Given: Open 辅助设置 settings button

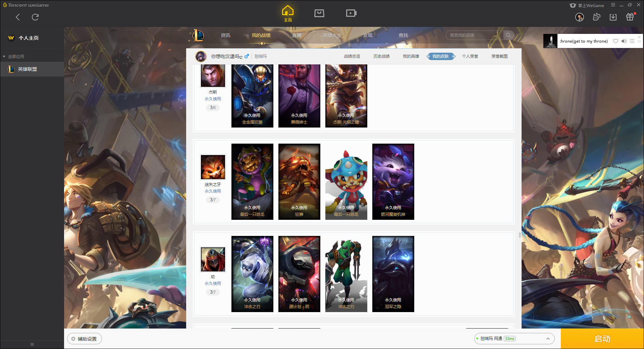Looking at the screenshot, I should pos(85,339).
